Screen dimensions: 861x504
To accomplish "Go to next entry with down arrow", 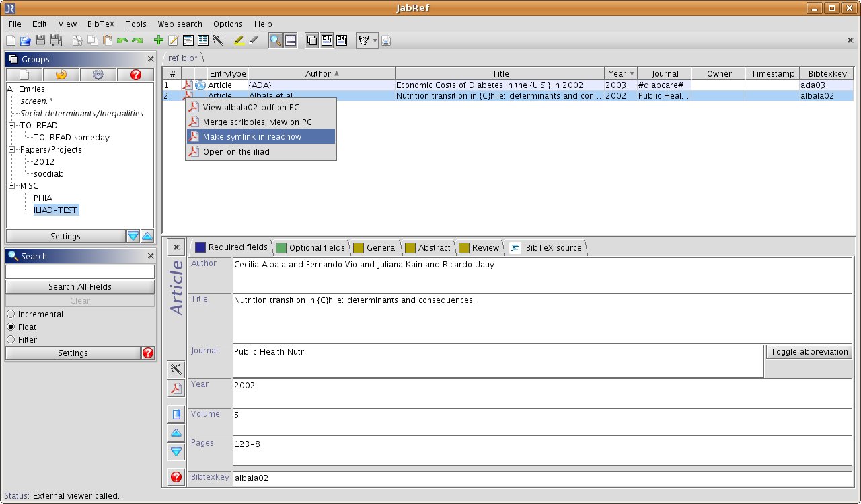I will [176, 452].
